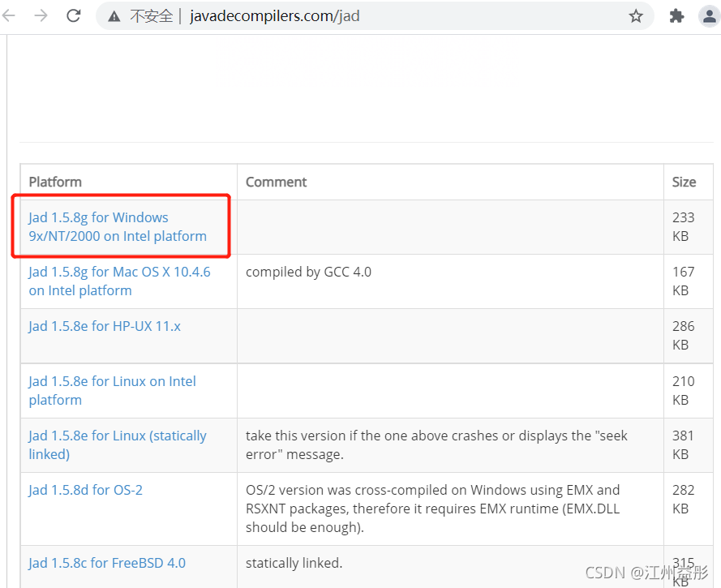Open Jad 1.5.8e for Linux on Intel link

click(x=112, y=390)
